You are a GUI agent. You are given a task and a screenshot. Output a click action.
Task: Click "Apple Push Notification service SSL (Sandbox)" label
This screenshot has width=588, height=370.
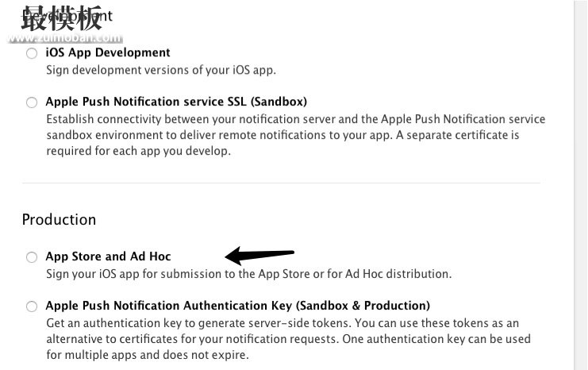click(176, 102)
